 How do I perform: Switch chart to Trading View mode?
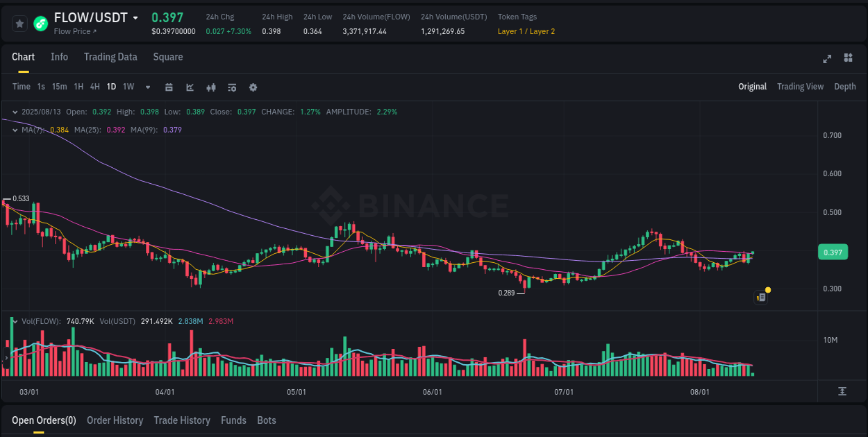pyautogui.click(x=800, y=87)
